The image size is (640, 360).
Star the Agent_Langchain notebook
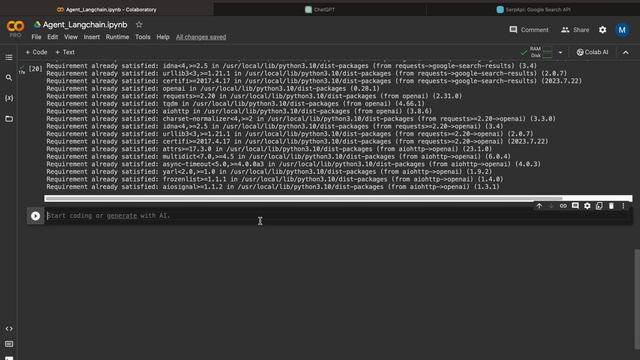coord(139,25)
